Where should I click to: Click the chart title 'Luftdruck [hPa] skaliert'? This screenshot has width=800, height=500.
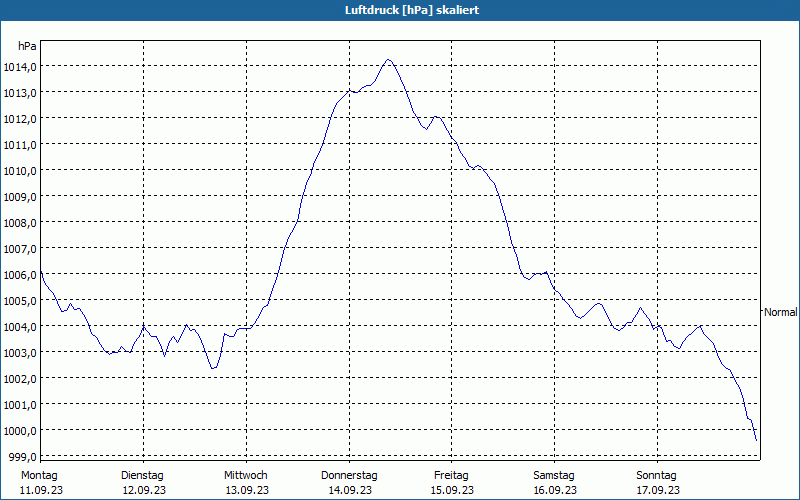[412, 10]
